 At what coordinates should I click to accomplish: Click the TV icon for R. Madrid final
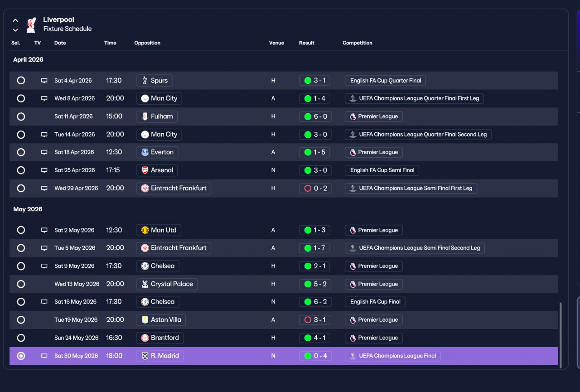point(44,356)
